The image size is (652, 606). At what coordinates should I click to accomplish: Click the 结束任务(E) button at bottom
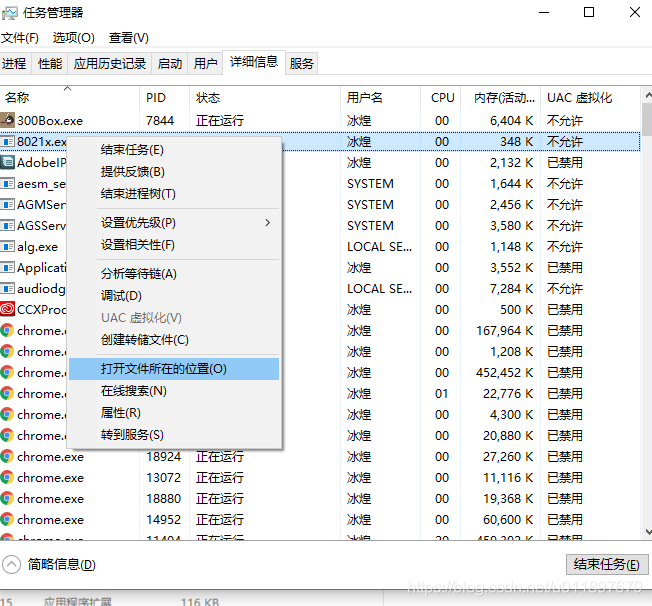click(607, 564)
